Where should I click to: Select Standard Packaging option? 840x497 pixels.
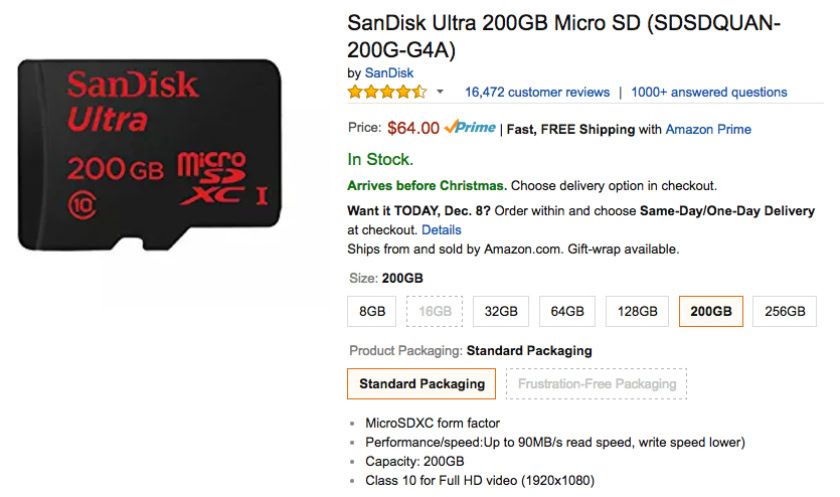[422, 384]
